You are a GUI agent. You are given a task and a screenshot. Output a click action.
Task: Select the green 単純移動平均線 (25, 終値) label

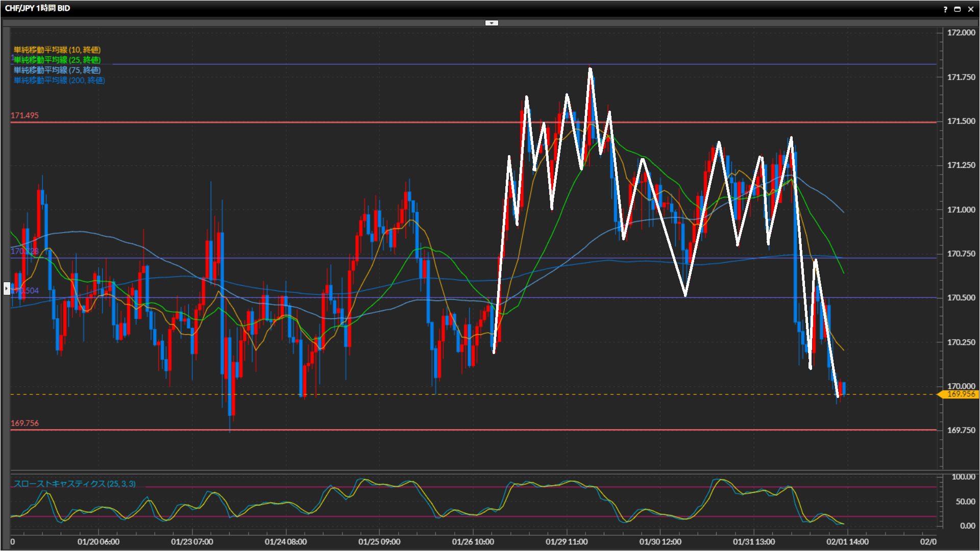click(57, 60)
